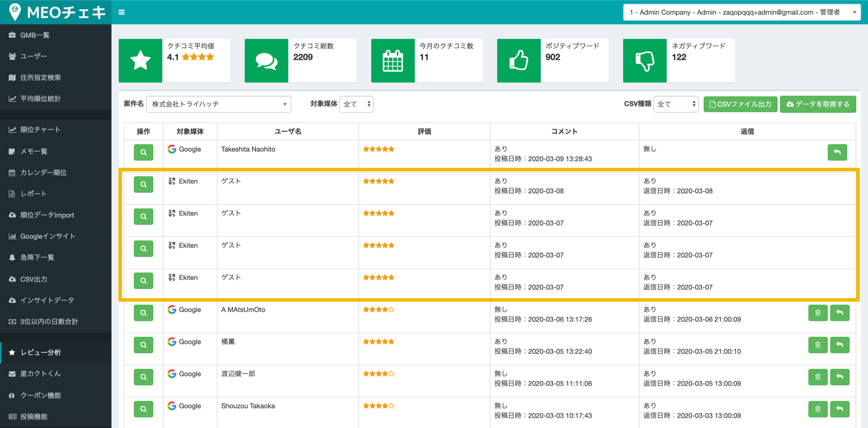
Task: Click the MEOチェキ logo
Action: (57, 12)
